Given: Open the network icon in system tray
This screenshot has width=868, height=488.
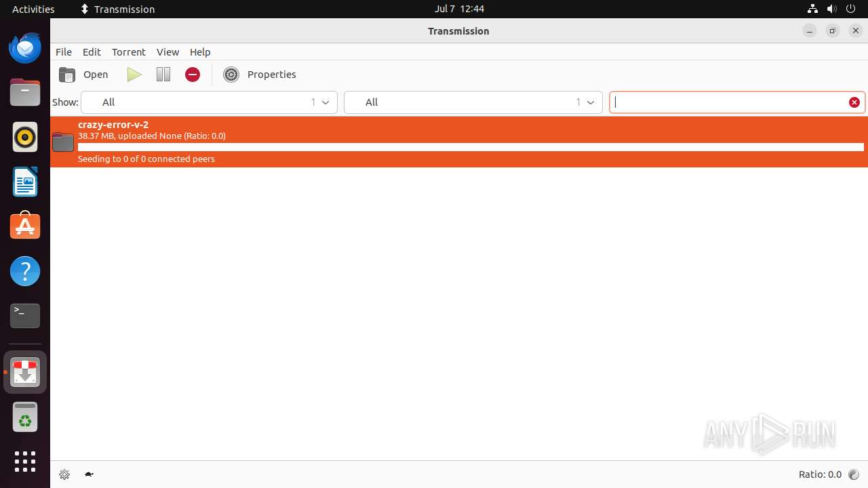Looking at the screenshot, I should click(812, 9).
